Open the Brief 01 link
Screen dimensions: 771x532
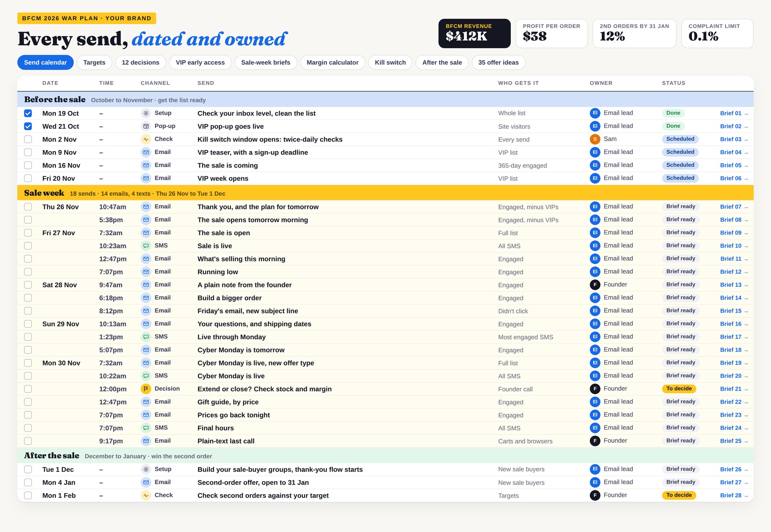[x=734, y=113]
